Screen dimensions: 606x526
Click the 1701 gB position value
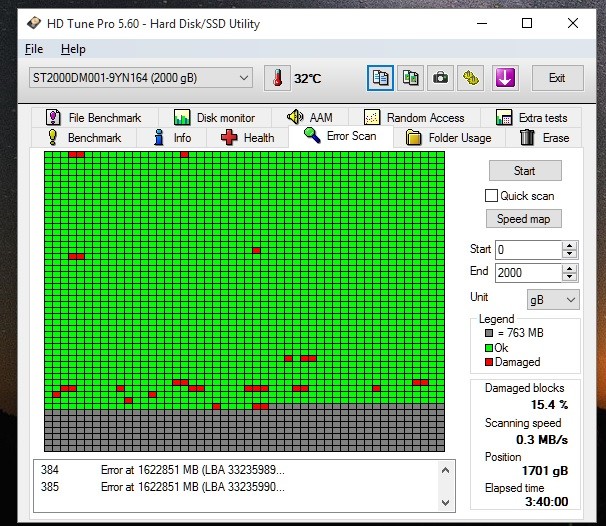[545, 471]
